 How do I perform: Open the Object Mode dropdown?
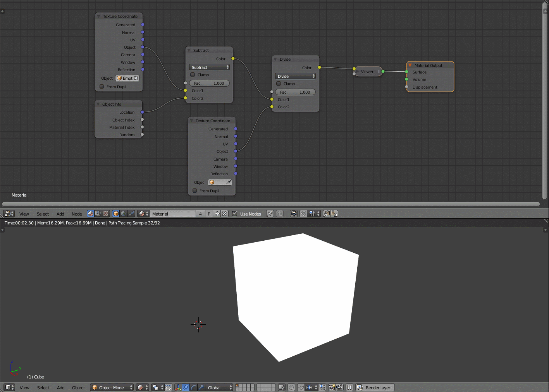(x=112, y=387)
